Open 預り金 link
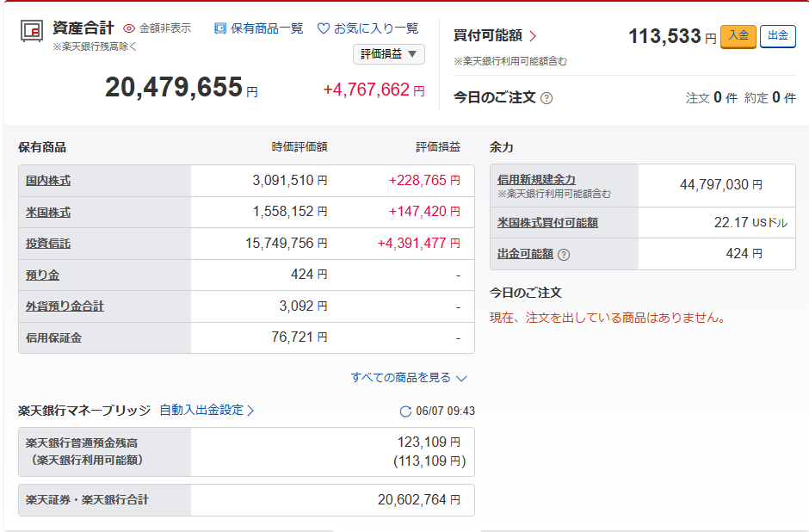Image resolution: width=809 pixels, height=532 pixels. coord(42,275)
